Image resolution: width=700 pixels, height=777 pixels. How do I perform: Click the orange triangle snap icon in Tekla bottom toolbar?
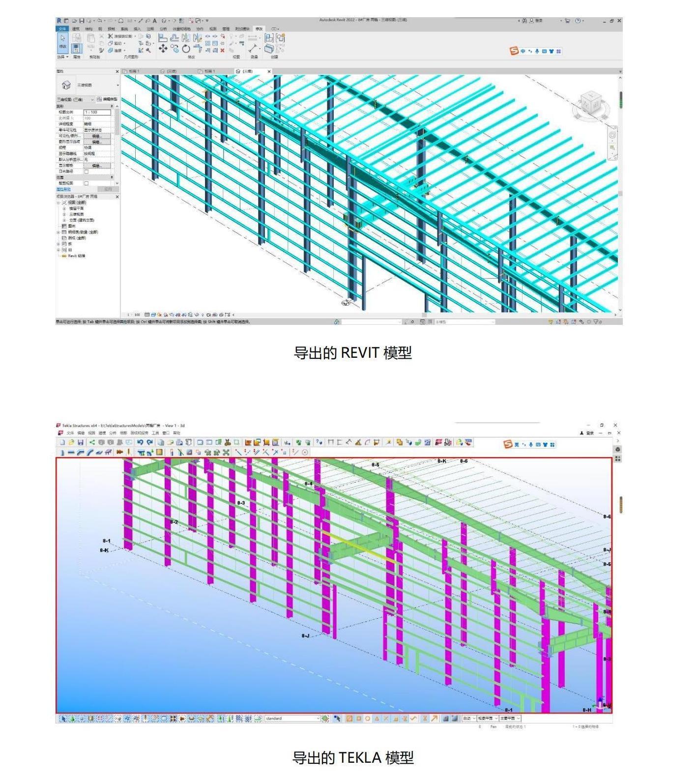click(x=377, y=719)
